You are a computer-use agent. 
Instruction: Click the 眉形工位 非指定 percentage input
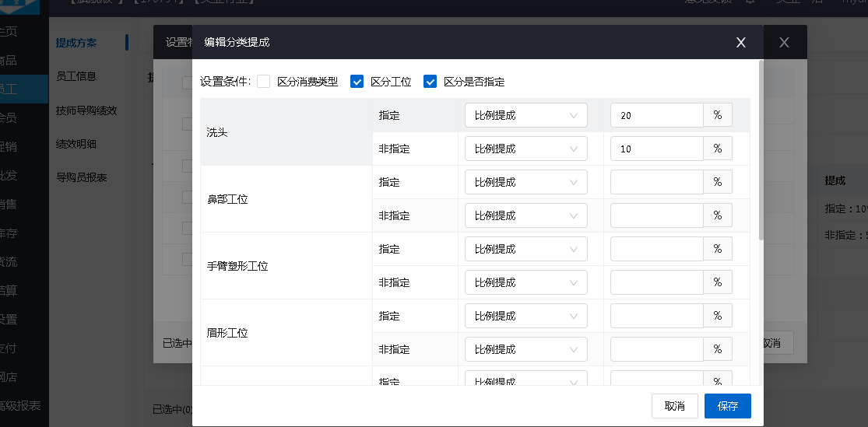coord(656,349)
